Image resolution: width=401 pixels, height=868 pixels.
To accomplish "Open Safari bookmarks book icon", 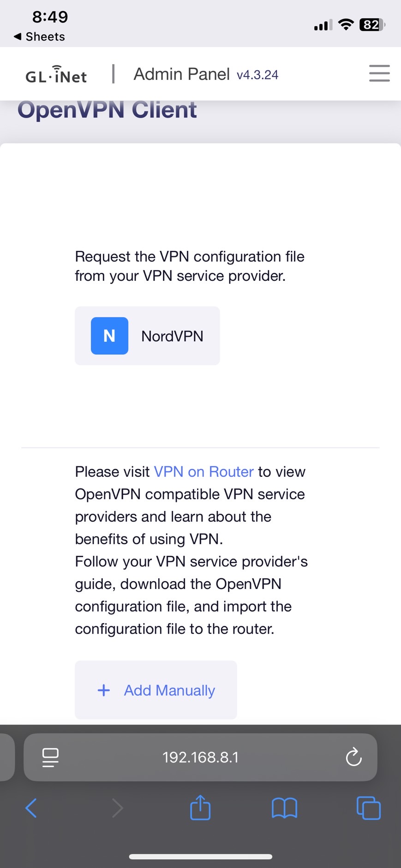I will (285, 808).
